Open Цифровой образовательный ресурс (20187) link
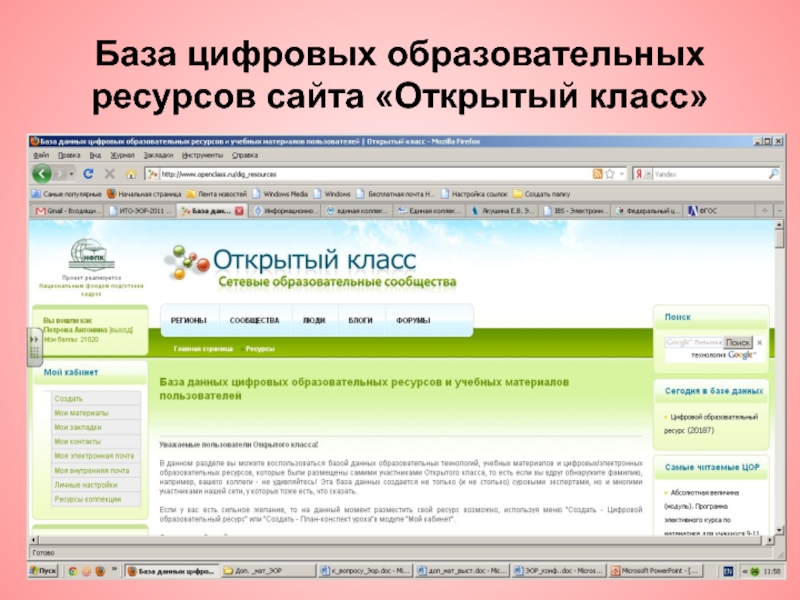Image resolution: width=800 pixels, height=600 pixels. 711,423
